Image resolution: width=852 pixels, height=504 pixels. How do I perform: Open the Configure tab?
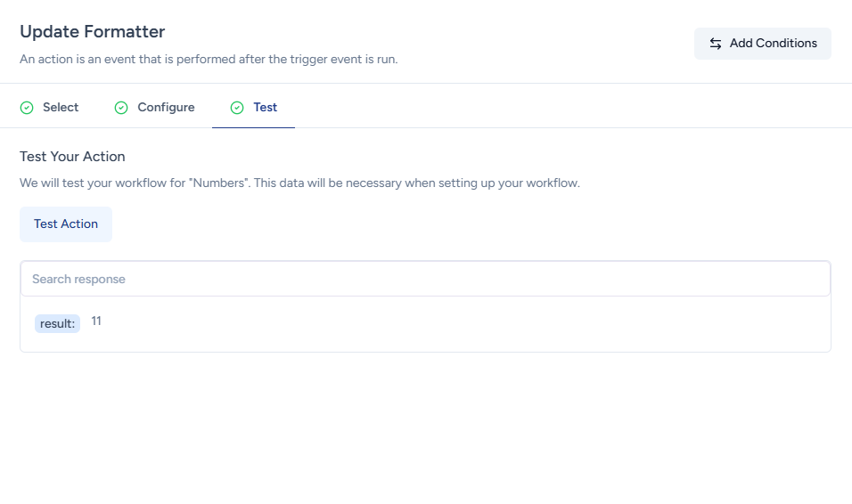[166, 108]
